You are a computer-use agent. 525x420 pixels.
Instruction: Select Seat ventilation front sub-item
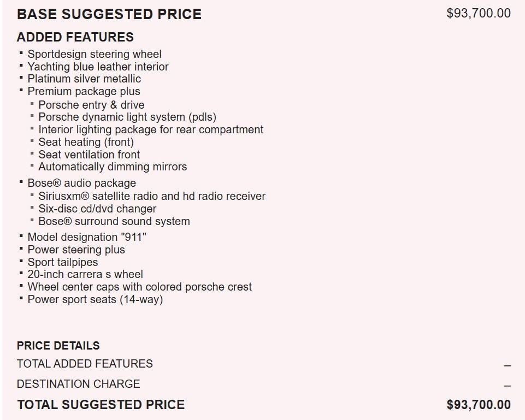click(89, 155)
